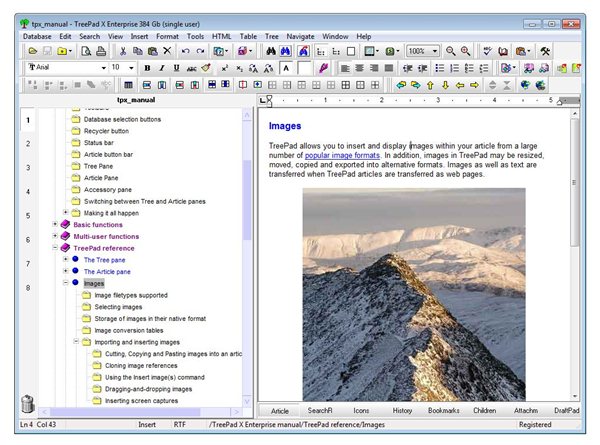The height and width of the screenshot is (445, 600).
Task: Open the HTML menu
Action: [222, 36]
